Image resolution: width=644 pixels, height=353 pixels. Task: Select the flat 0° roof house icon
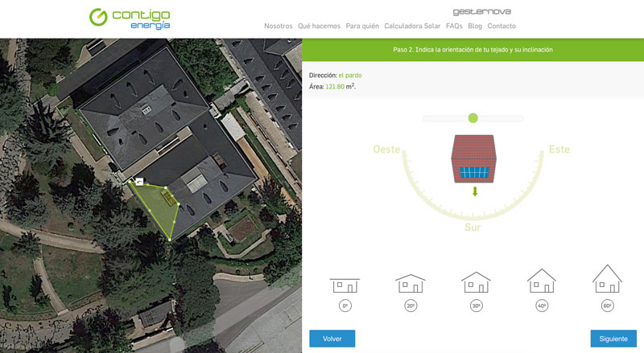[345, 285]
